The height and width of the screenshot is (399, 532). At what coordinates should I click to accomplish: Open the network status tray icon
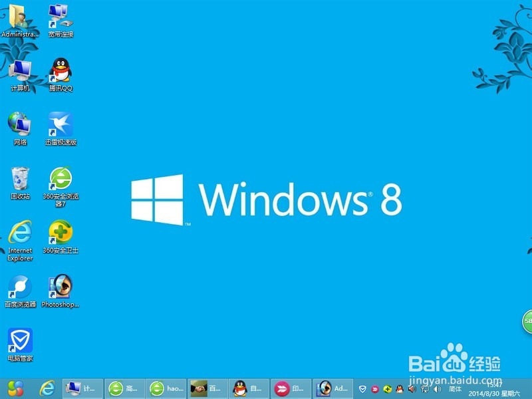(x=424, y=390)
